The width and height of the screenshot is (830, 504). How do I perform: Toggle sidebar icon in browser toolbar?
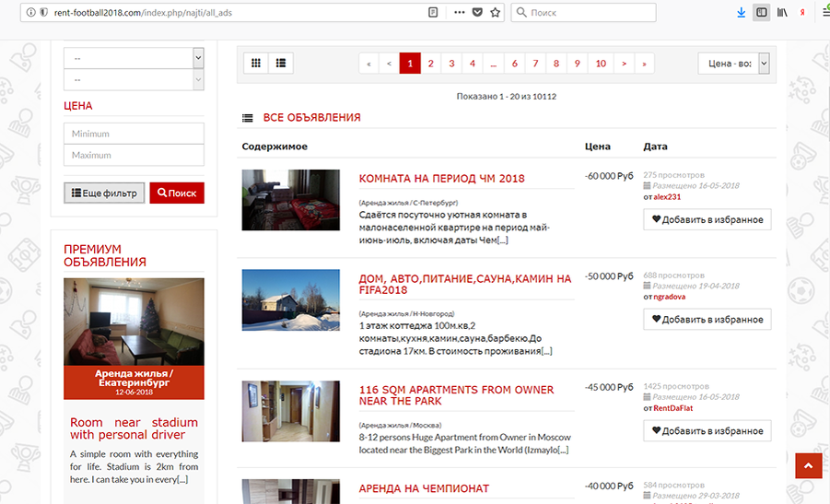point(762,12)
